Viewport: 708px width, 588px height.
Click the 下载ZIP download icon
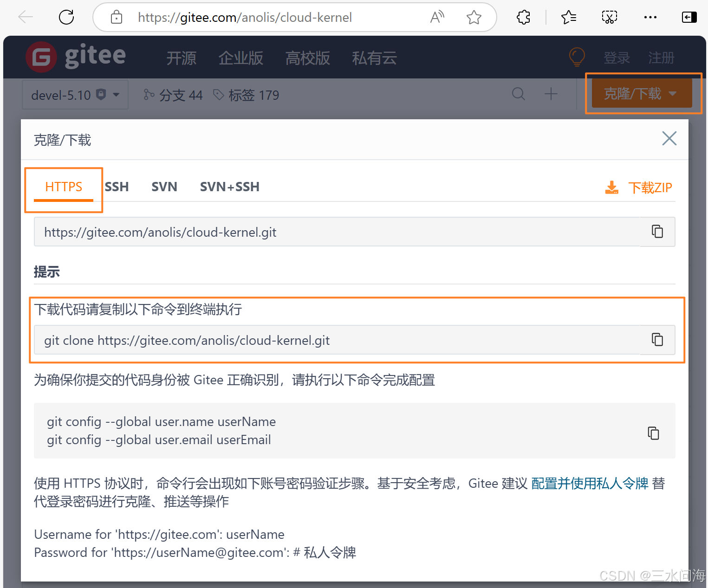tap(611, 187)
